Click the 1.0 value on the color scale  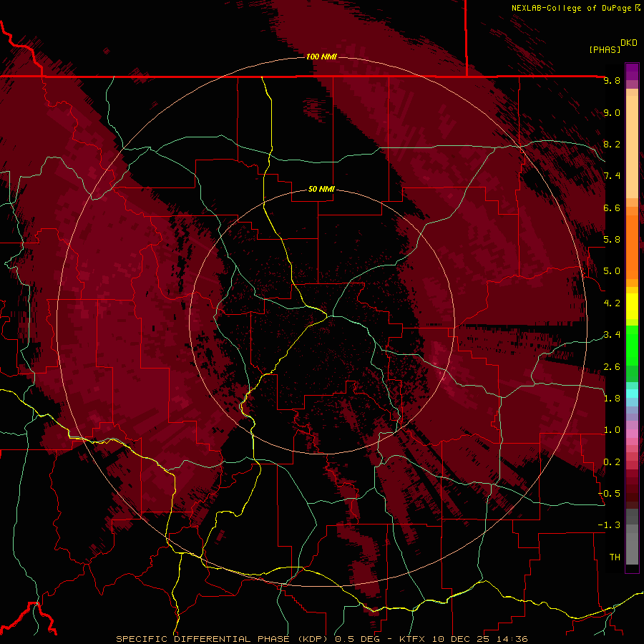coord(612,430)
